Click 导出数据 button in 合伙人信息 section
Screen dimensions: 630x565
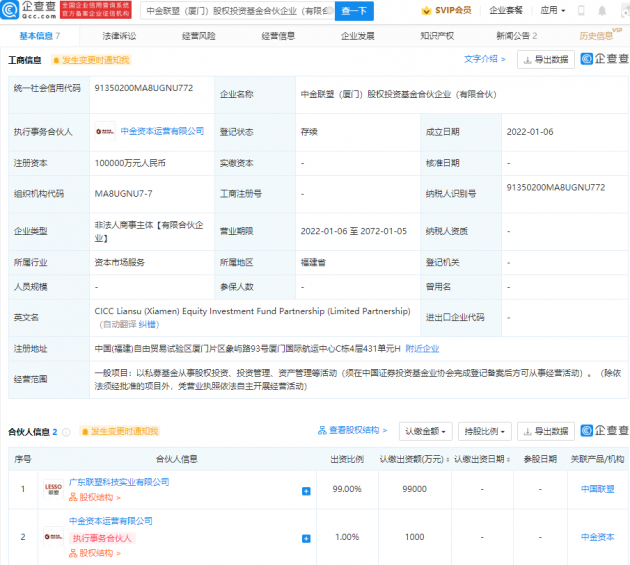click(546, 431)
